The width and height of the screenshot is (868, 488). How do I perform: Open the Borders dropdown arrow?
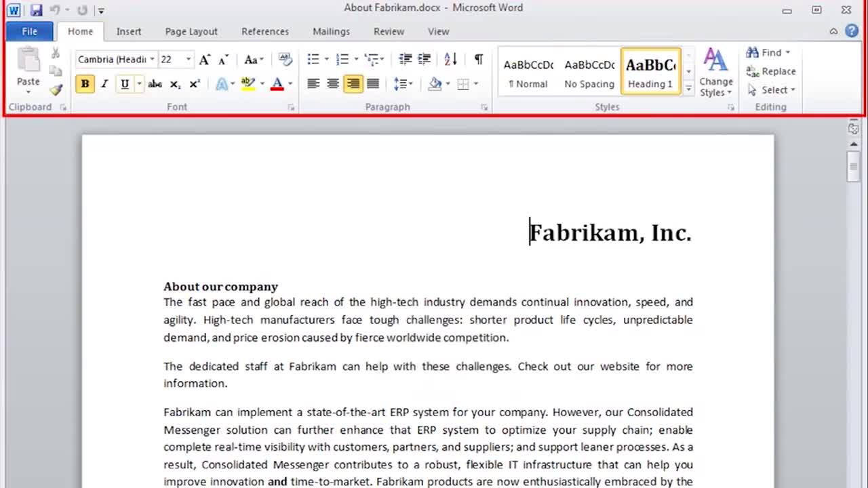pyautogui.click(x=476, y=84)
